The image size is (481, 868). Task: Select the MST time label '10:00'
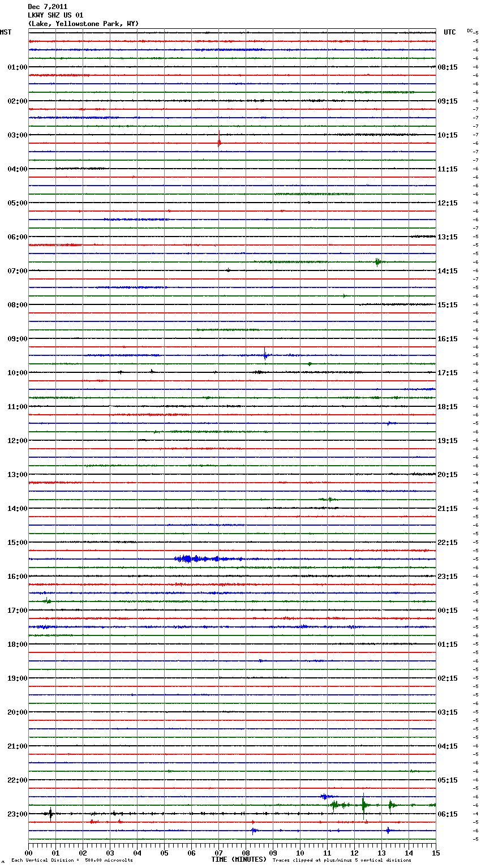coord(18,373)
